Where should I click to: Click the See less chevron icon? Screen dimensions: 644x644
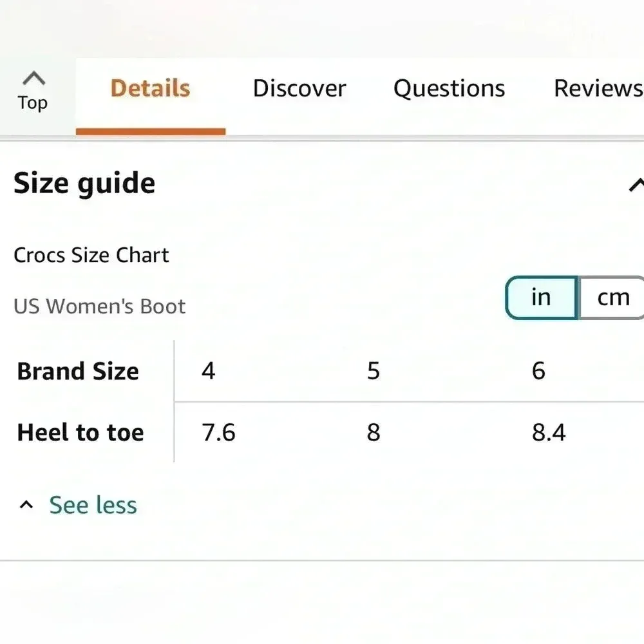[x=26, y=504]
